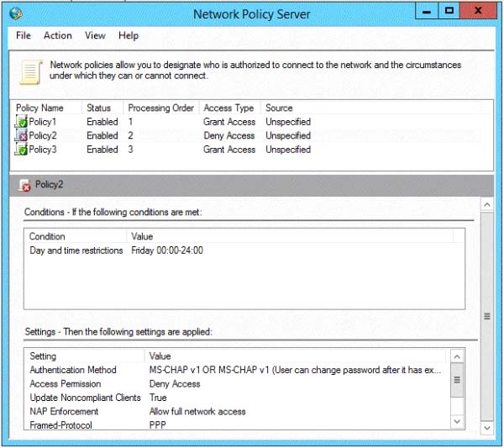Click the network policies scroll document icon
This screenshot has width=504, height=448.
31,72
